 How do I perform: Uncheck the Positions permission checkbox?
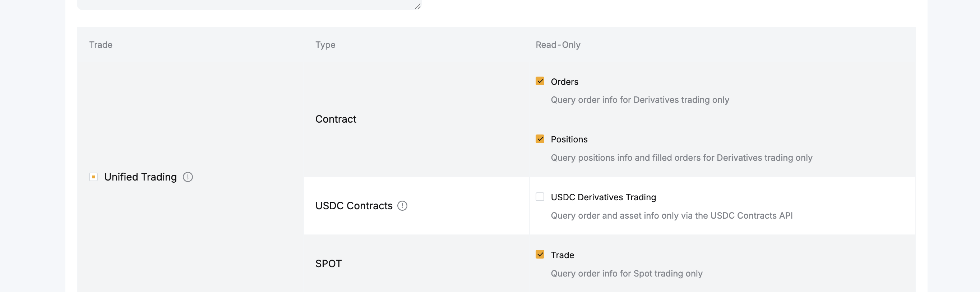coord(540,139)
